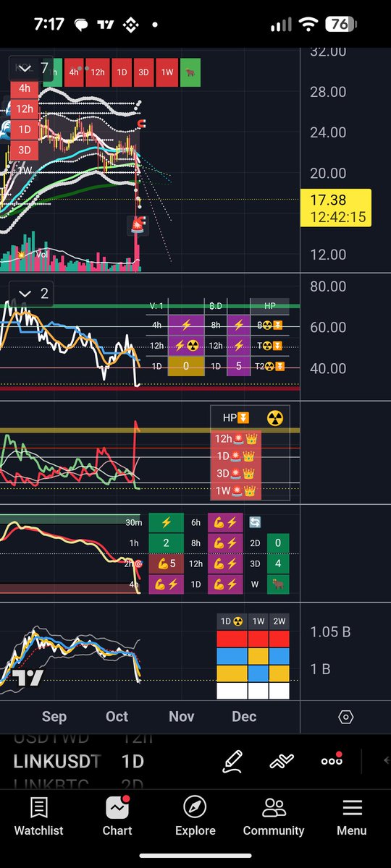This screenshot has height=868, width=391.
Task: Collapse second pane legend chevron beside 2
Action: point(25,293)
